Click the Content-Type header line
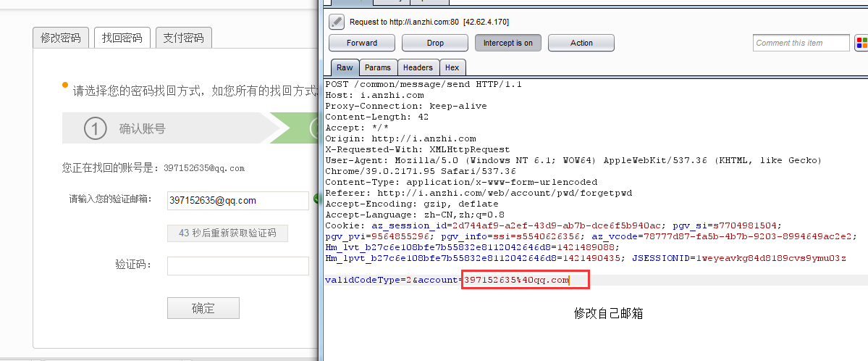This screenshot has height=361, width=868. (x=461, y=182)
